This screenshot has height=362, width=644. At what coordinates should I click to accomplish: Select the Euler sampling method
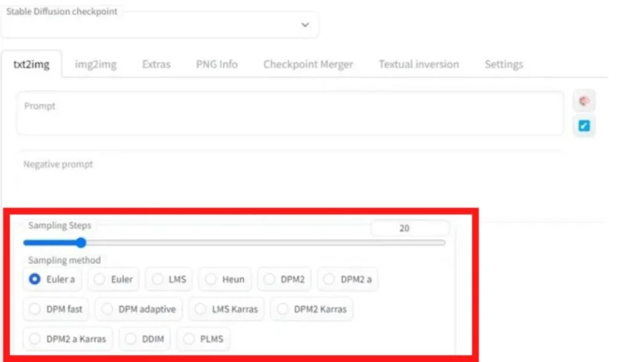113,279
